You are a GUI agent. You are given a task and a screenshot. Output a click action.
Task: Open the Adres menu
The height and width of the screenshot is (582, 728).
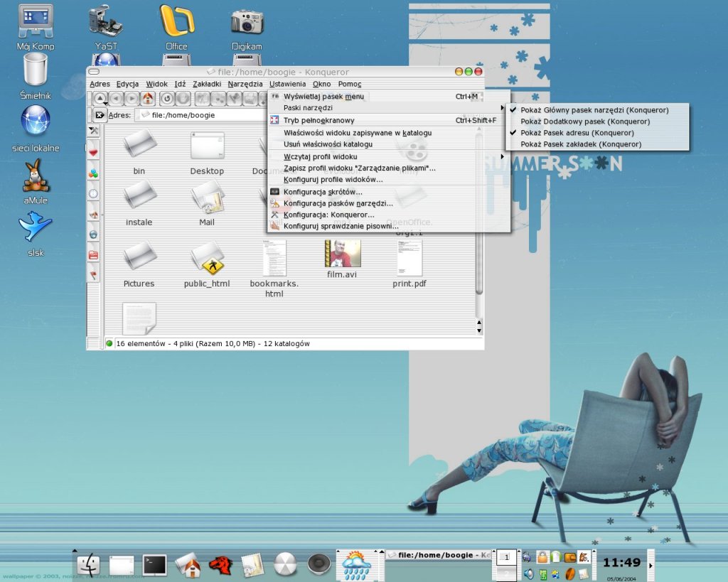(100, 84)
